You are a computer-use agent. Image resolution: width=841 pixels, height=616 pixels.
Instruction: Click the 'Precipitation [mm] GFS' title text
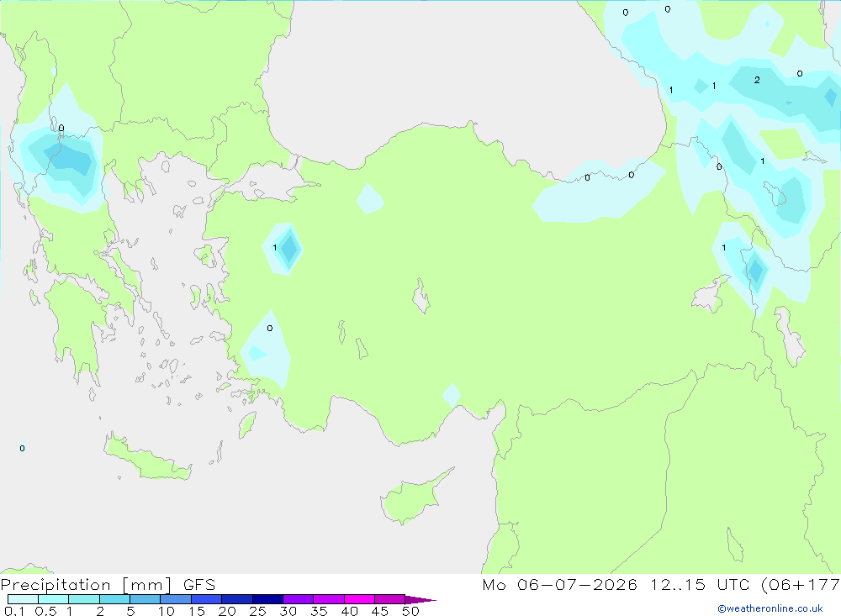point(108,584)
